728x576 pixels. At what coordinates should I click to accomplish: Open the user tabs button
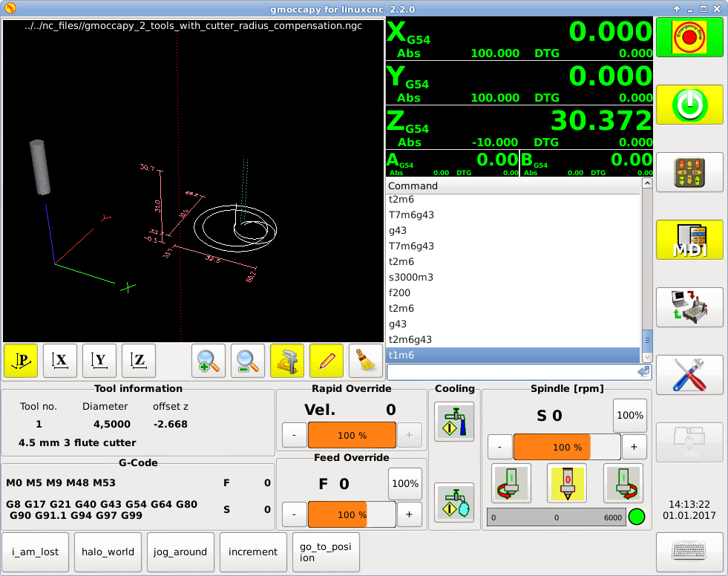689,442
